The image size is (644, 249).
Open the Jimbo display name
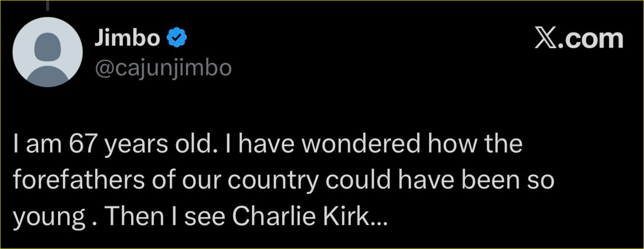click(x=126, y=39)
